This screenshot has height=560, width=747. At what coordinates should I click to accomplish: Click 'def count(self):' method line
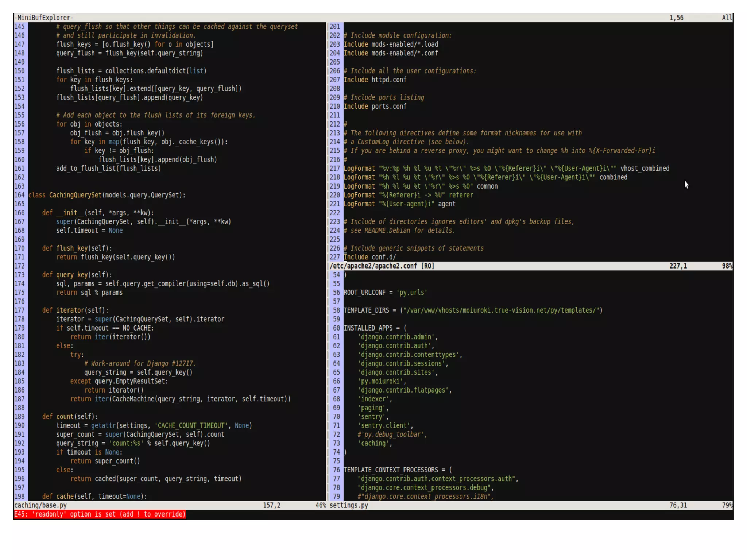point(70,417)
